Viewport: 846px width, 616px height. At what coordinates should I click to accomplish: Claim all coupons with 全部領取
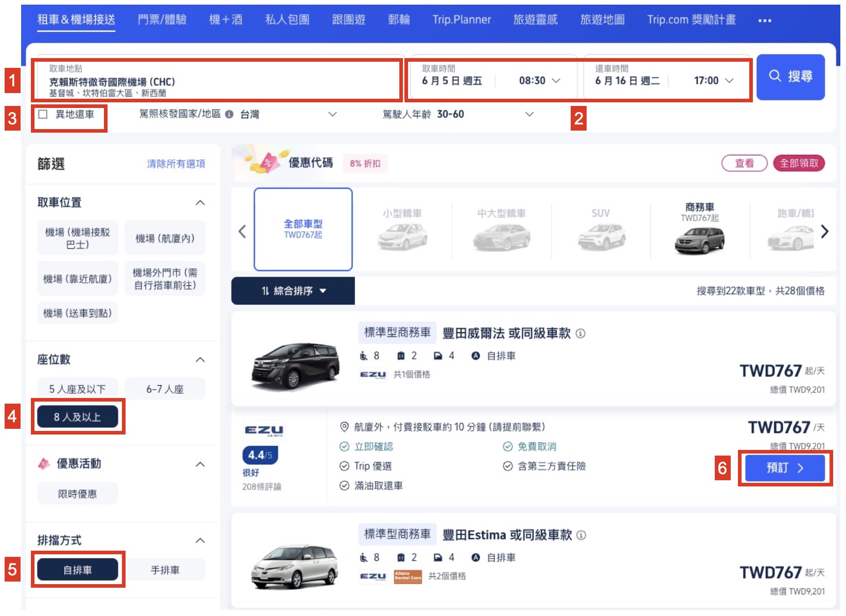798,163
